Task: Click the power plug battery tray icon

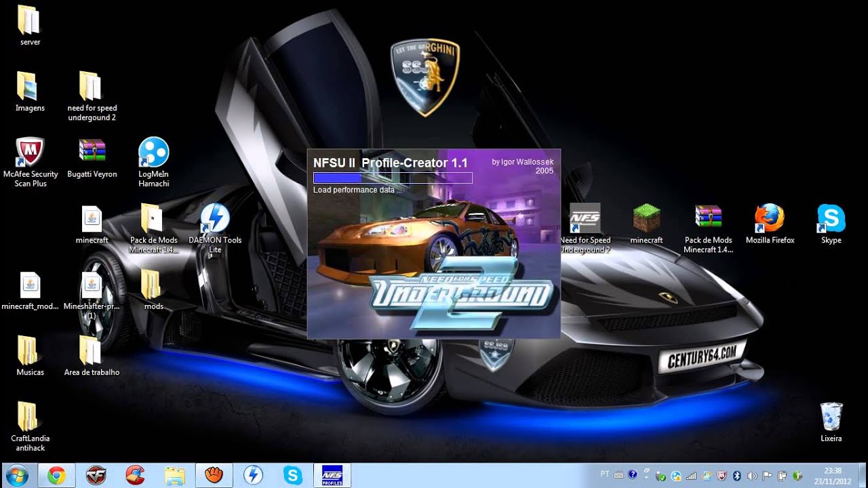Action: pyautogui.click(x=782, y=475)
